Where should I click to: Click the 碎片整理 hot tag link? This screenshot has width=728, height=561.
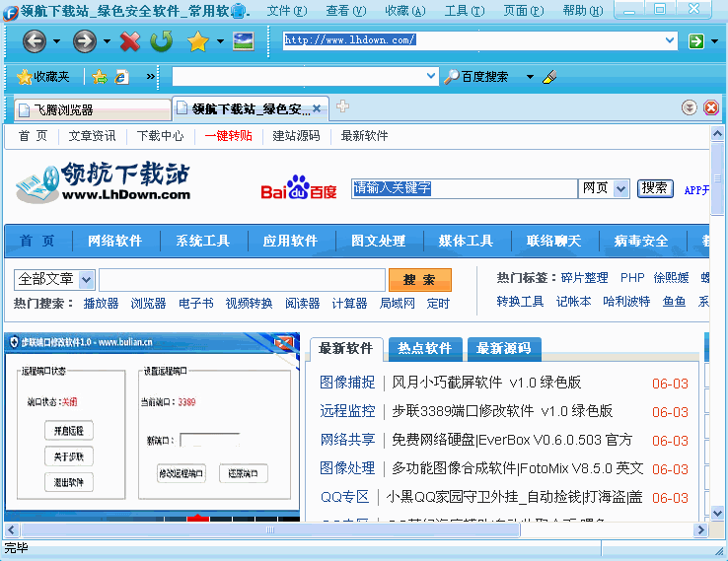click(585, 277)
